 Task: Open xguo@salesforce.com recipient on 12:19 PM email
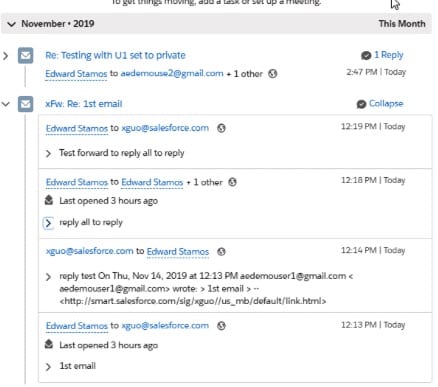165,128
